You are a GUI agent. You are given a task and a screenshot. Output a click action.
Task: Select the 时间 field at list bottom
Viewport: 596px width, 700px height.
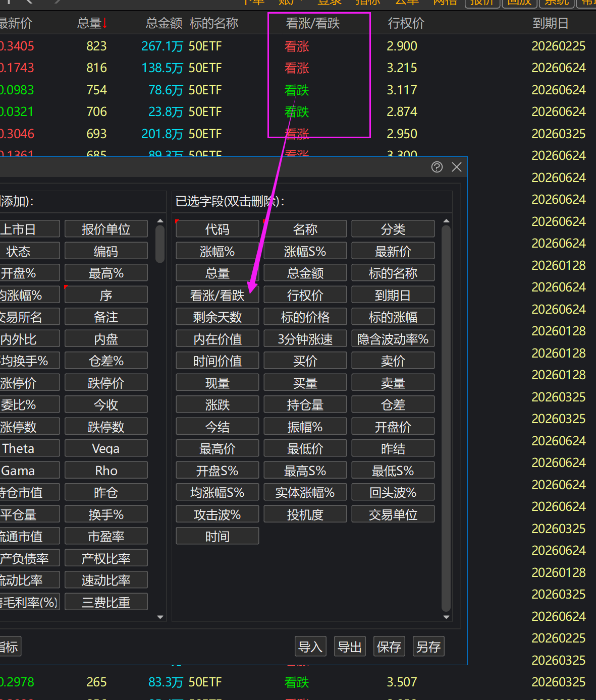click(x=217, y=536)
